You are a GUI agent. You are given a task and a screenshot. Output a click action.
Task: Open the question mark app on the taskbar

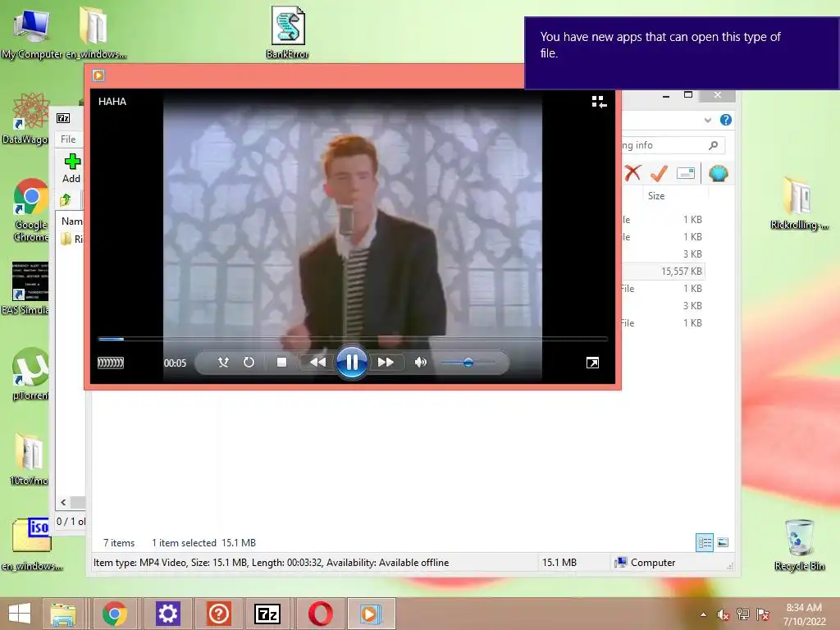point(218,614)
